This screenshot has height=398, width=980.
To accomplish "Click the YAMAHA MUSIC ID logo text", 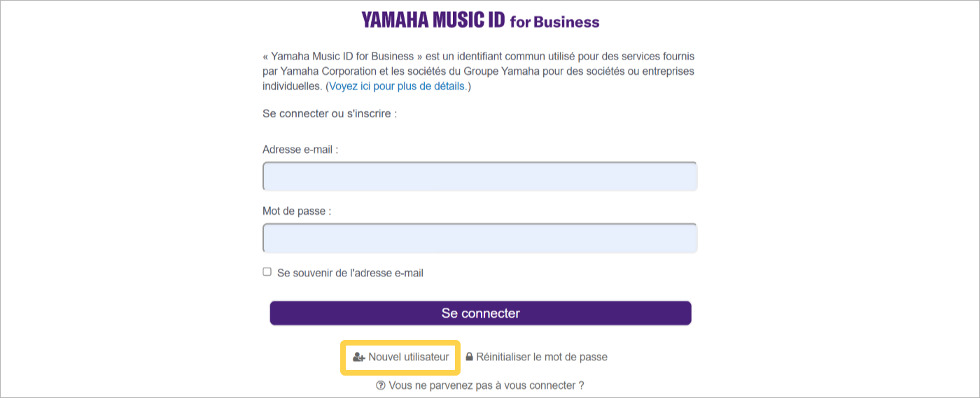I will [433, 20].
